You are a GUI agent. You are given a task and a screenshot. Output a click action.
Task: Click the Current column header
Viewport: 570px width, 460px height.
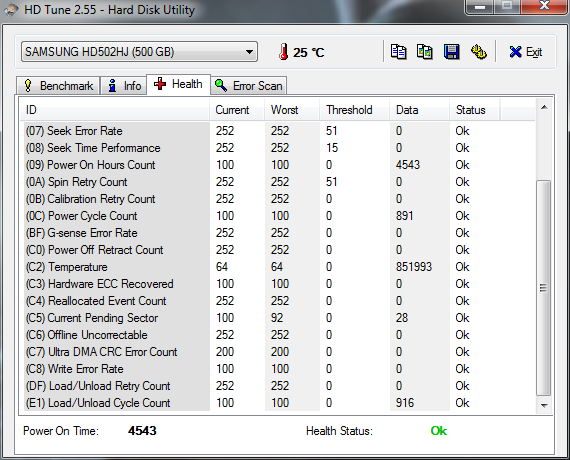(x=237, y=110)
